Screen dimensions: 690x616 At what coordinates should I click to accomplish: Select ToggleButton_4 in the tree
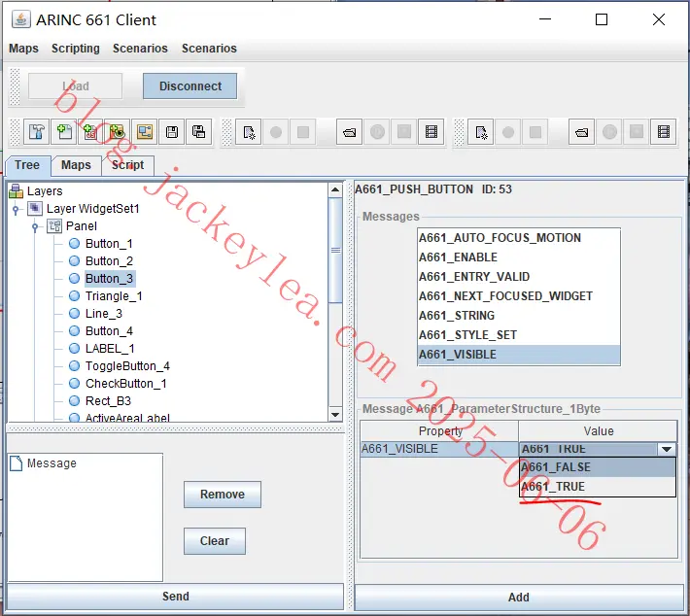127,366
